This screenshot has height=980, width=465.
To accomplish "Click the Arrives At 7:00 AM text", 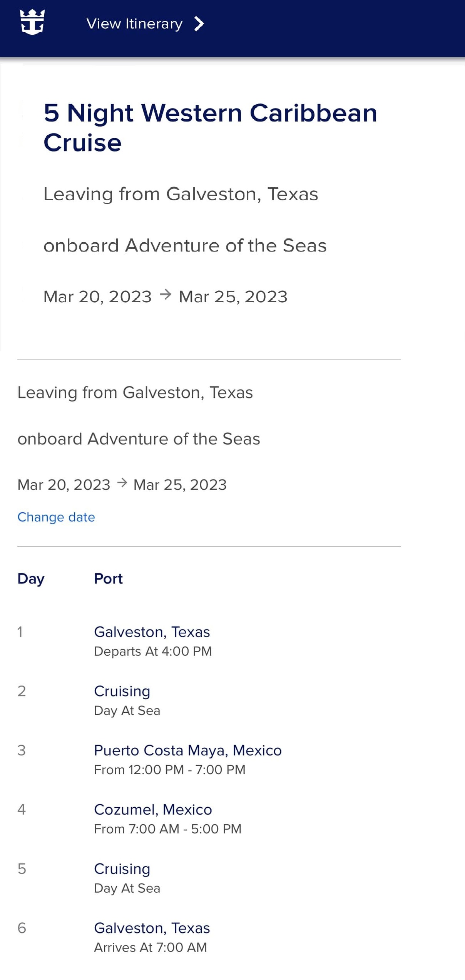I will coord(151,947).
